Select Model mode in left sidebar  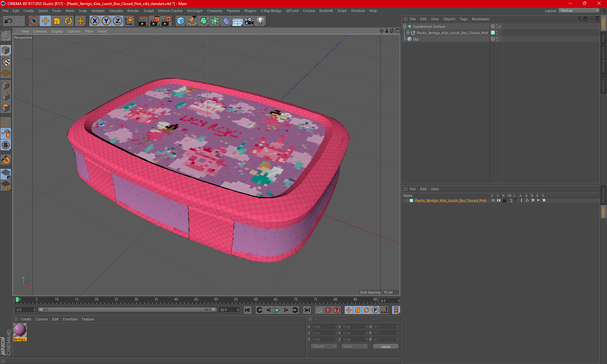pos(6,51)
